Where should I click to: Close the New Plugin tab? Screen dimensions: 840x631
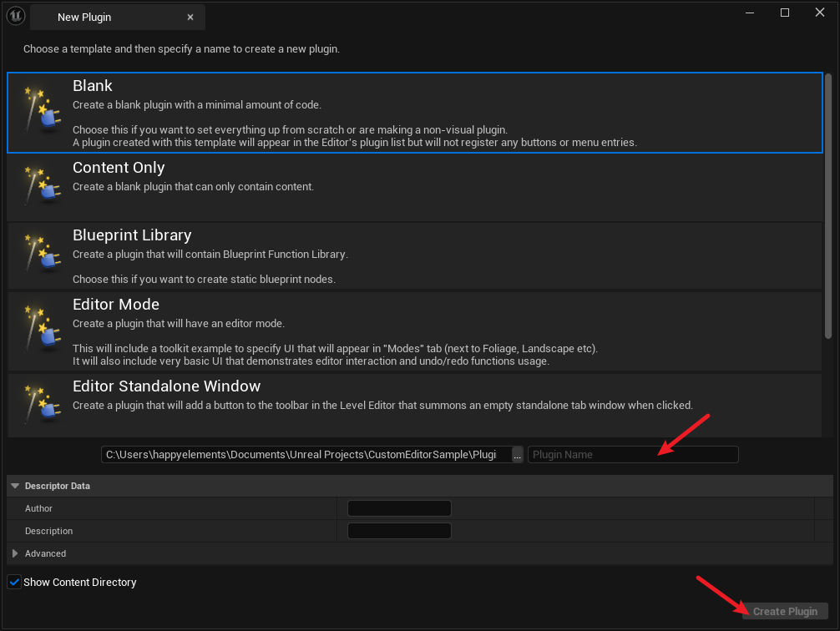coord(190,17)
